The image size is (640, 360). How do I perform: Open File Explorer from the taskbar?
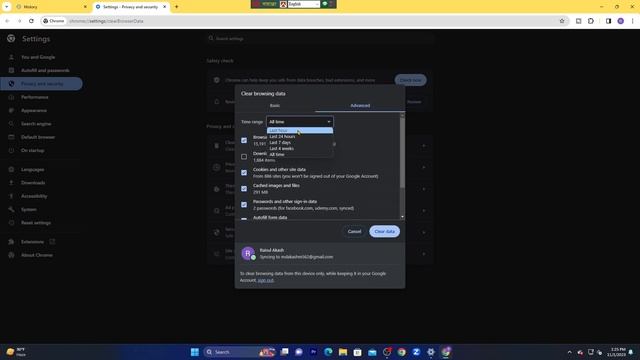click(x=342, y=352)
